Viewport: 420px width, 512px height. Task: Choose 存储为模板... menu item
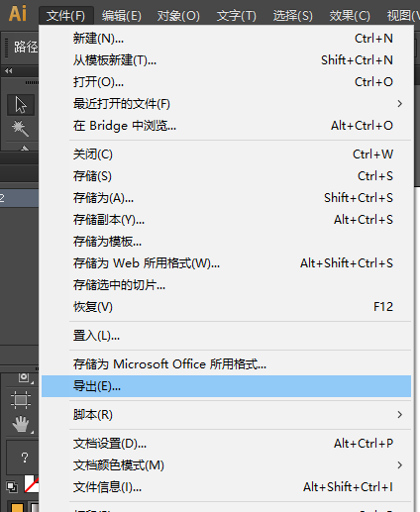226,242
